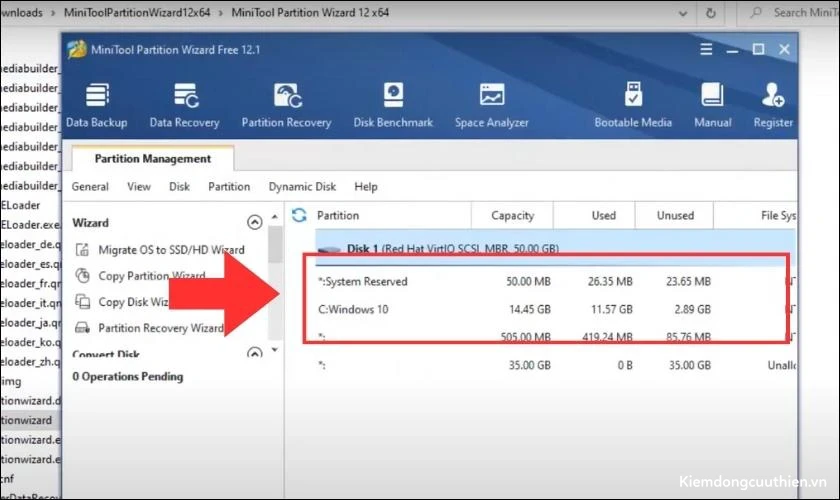Viewport: 840px width, 500px height.
Task: Start the Disk Benchmark tool
Action: click(393, 105)
